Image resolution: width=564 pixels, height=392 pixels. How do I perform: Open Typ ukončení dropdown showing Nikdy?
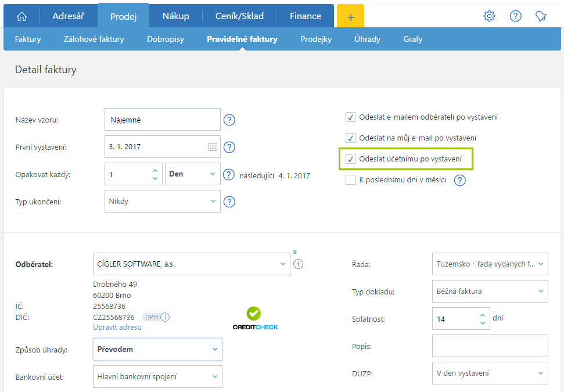coord(162,202)
